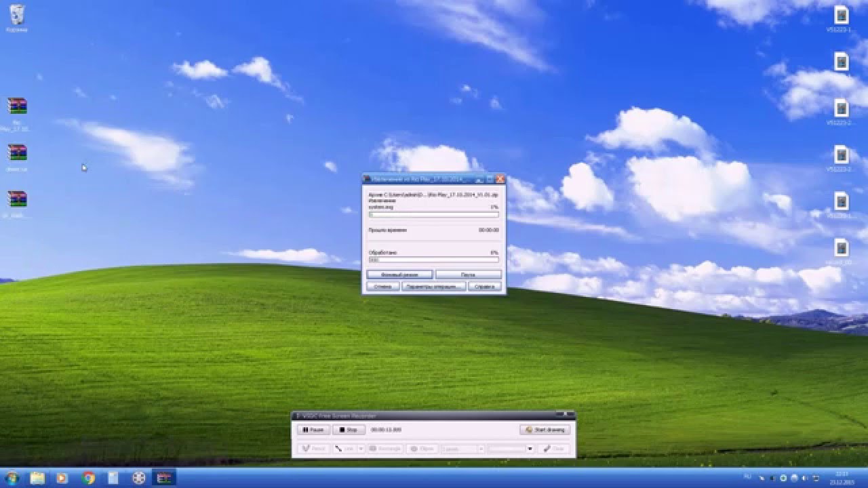Viewport: 868px width, 488px height.
Task: Open the Line tool dropdown arrow
Action: pos(361,449)
